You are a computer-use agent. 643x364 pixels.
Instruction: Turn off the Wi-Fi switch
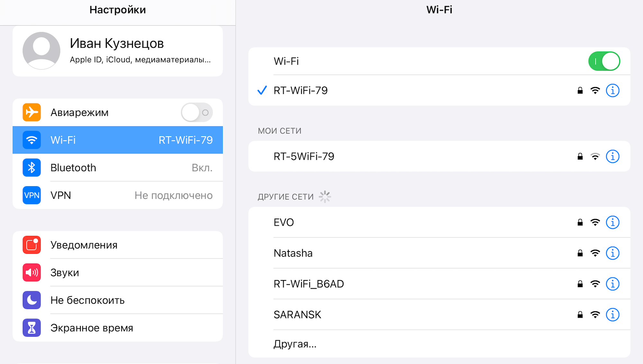604,61
